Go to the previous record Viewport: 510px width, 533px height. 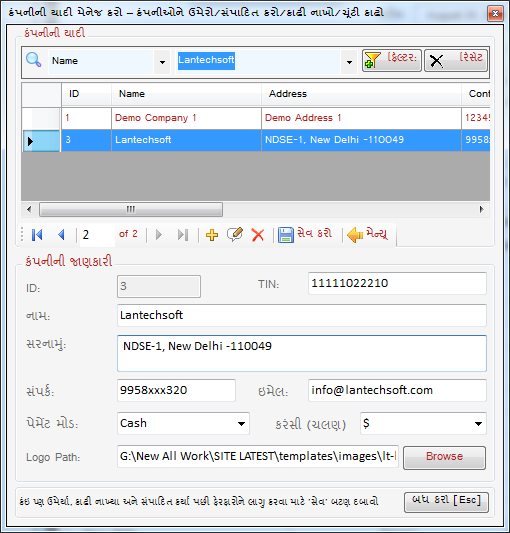pos(62,235)
